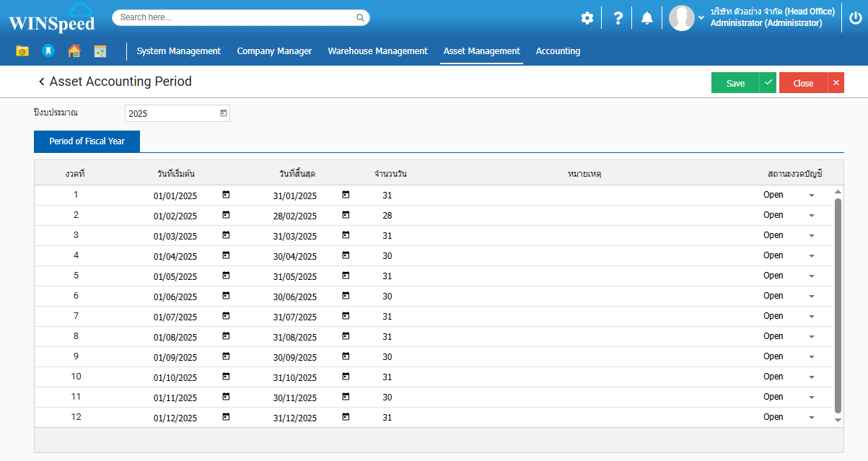Open the fiscal year 2025 picker
This screenshot has width=868, height=461.
tap(224, 113)
